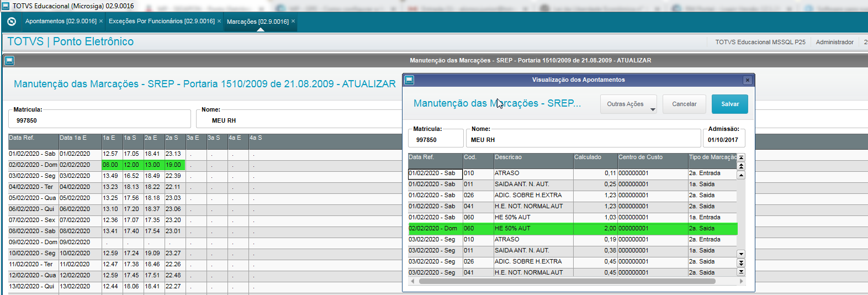This screenshot has width=868, height=295.
Task: Jump to last record with bottom arrow icon
Action: click(x=741, y=272)
